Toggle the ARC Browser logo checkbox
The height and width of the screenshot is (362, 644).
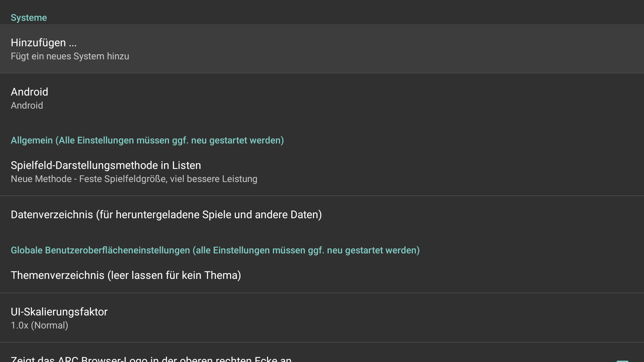click(622, 361)
